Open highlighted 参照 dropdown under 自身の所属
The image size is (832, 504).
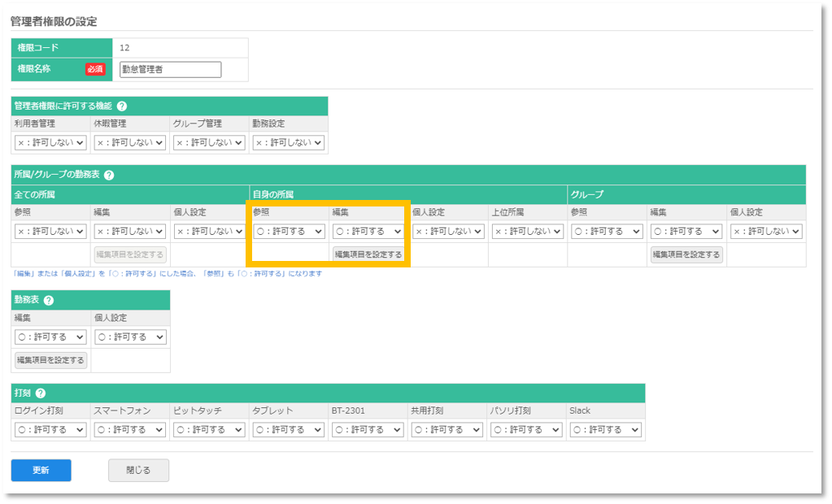[287, 231]
